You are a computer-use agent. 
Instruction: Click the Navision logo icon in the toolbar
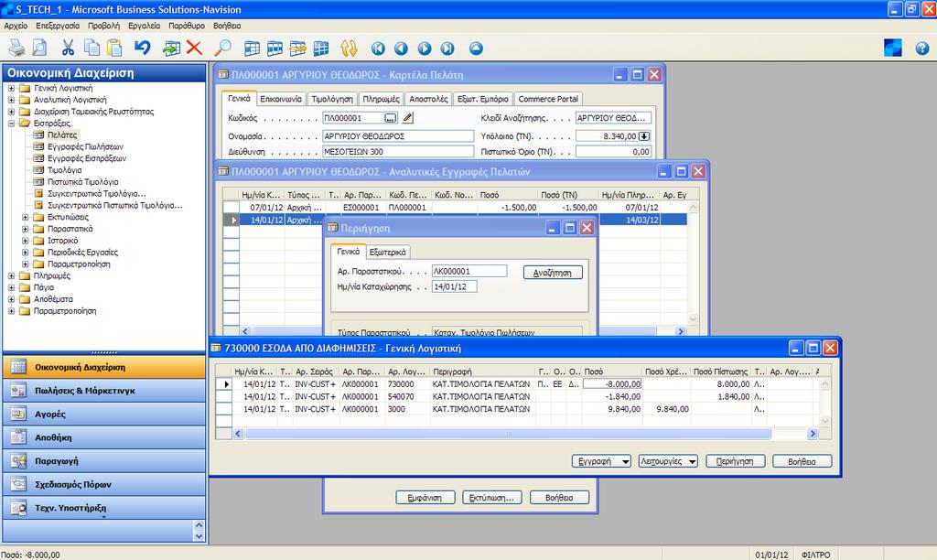(x=893, y=48)
